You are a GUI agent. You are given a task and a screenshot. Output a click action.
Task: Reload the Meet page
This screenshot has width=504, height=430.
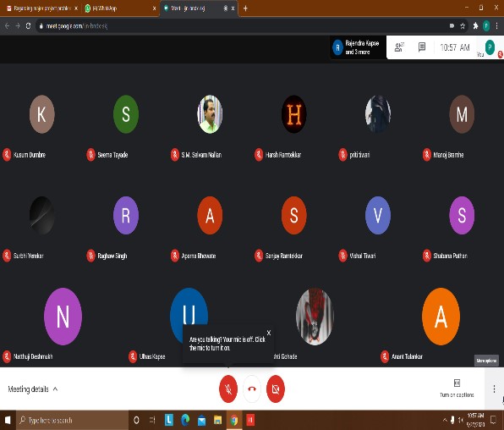coord(28,25)
